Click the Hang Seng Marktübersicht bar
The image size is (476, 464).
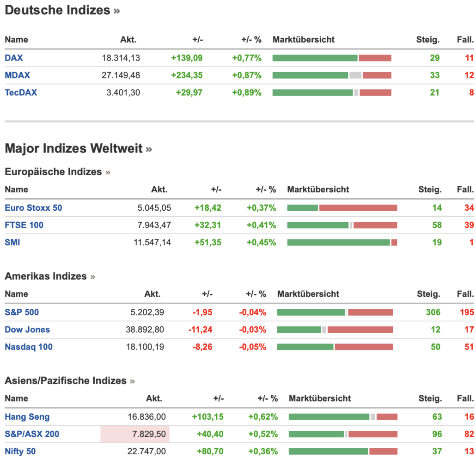point(343,417)
